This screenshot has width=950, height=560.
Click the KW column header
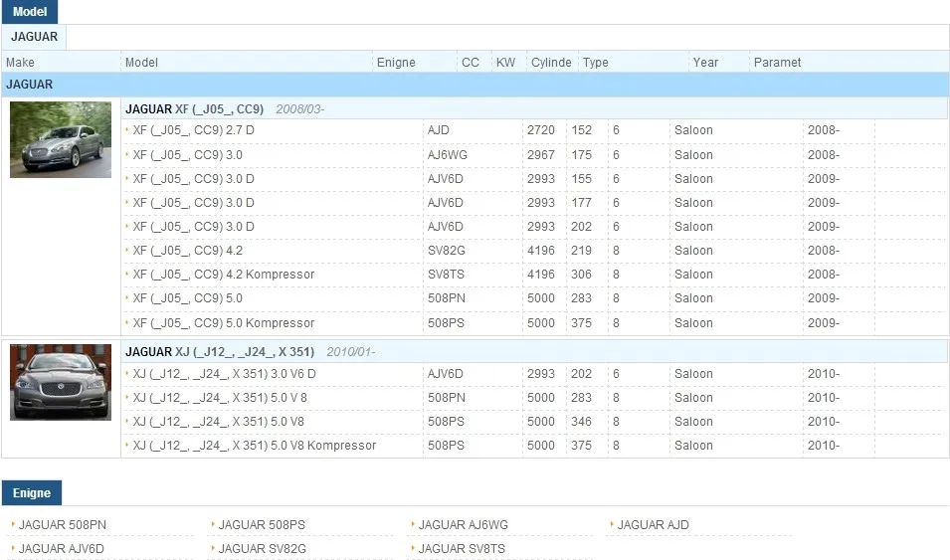[x=505, y=63]
